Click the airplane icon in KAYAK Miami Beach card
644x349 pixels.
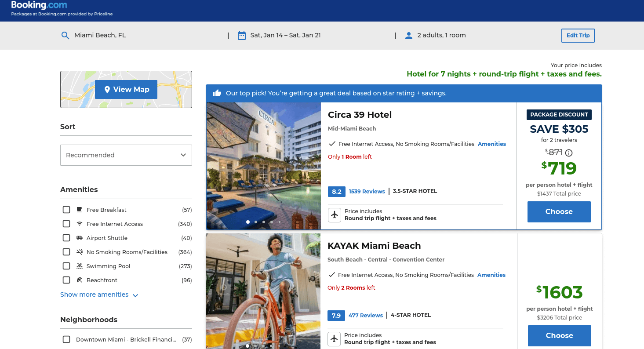334,339
